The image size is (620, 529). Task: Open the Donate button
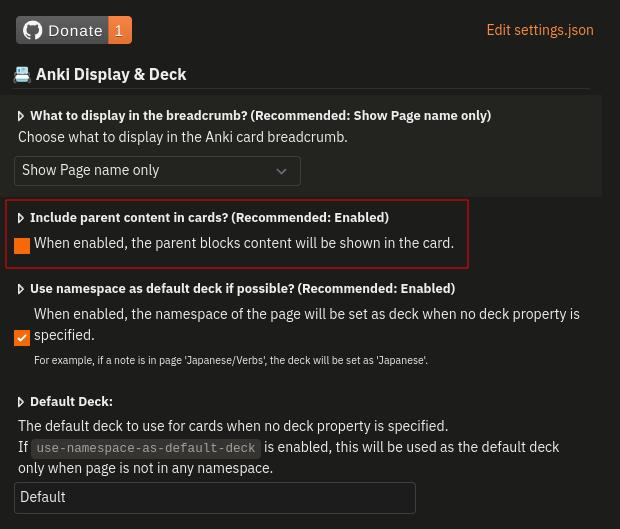[x=74, y=30]
